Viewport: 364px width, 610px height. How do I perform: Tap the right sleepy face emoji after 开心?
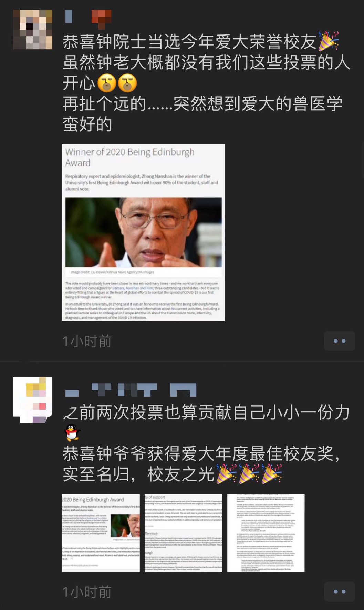point(127,83)
